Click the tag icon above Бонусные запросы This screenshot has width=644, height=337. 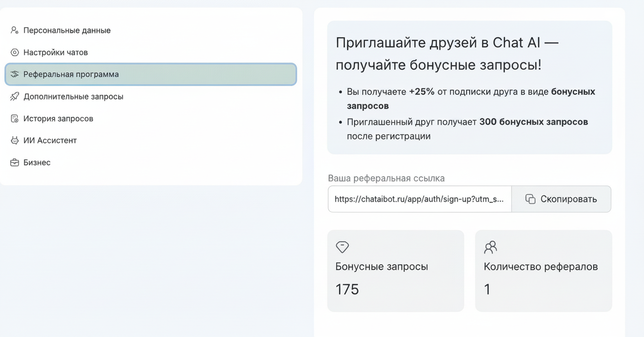point(342,247)
